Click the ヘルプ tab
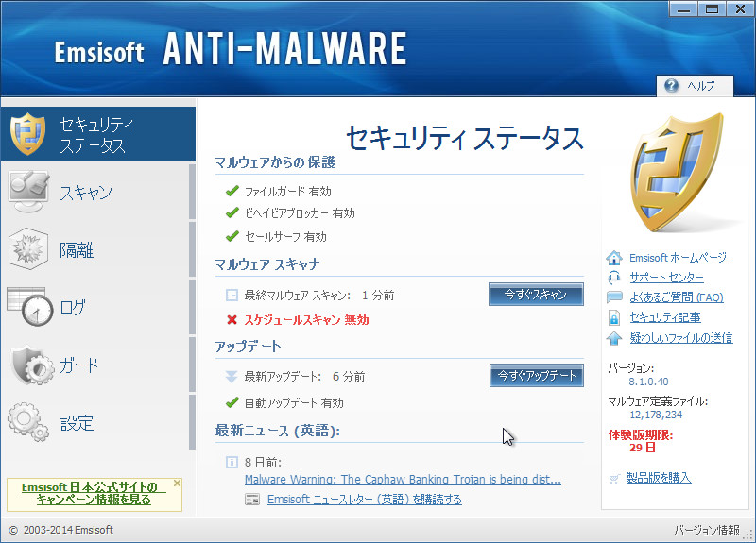The height and width of the screenshot is (543, 756). pos(695,86)
